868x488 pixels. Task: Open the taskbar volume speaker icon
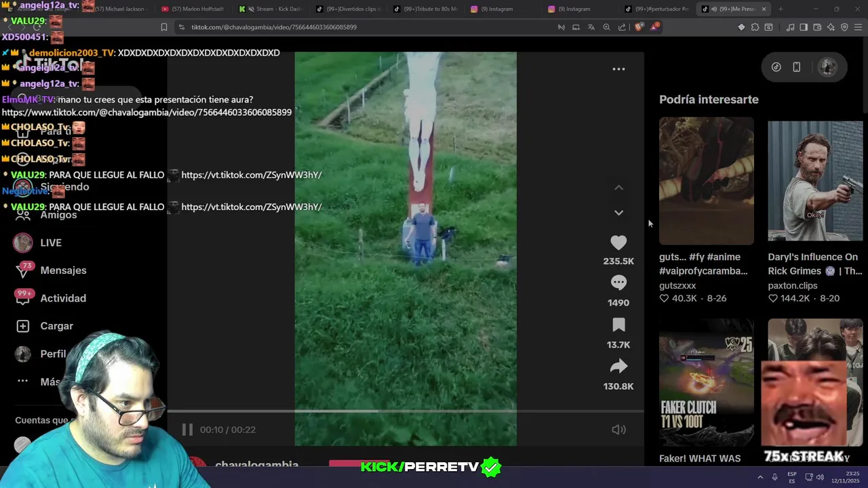819,477
